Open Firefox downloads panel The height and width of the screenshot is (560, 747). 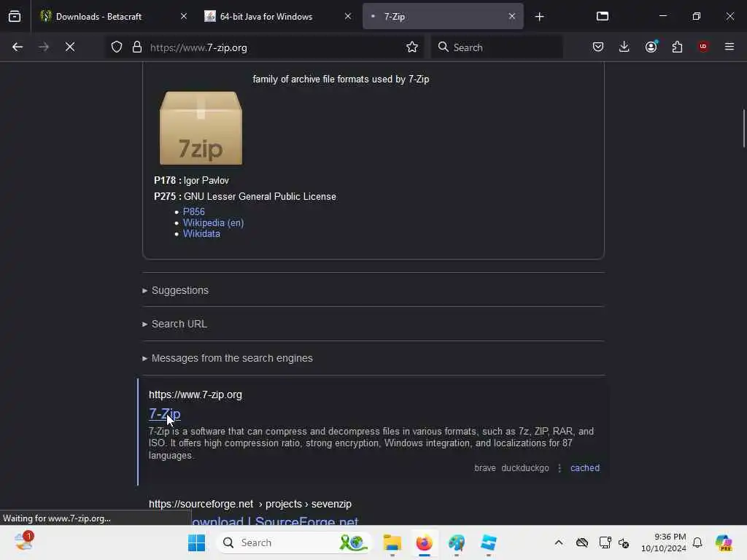(624, 47)
